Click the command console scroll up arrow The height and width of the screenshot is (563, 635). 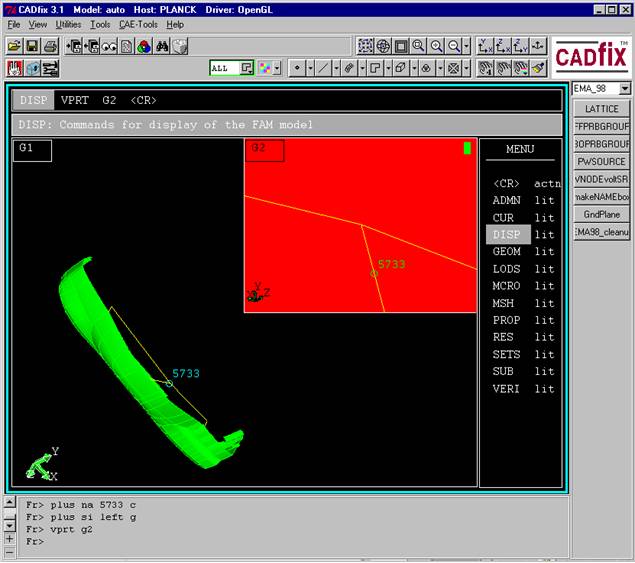click(x=9, y=501)
